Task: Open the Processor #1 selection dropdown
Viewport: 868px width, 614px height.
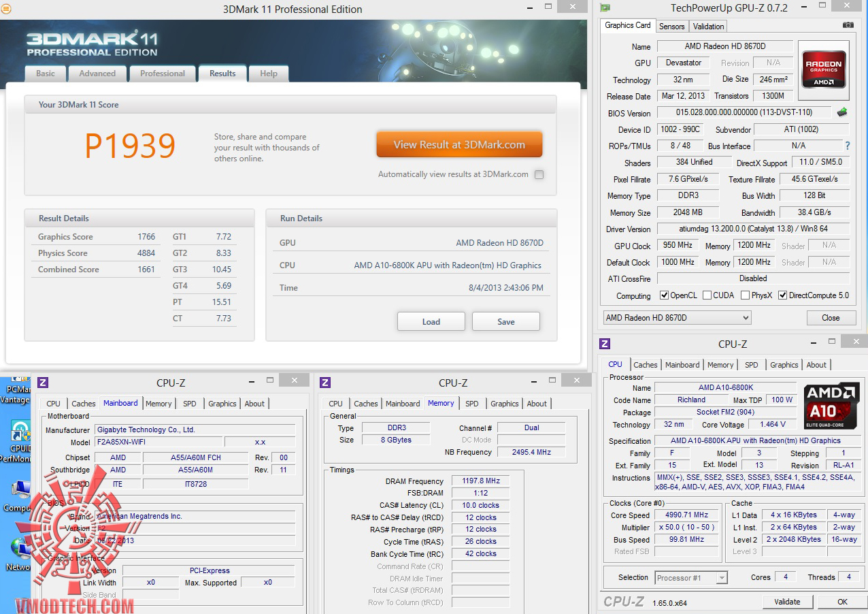Action: (x=691, y=577)
